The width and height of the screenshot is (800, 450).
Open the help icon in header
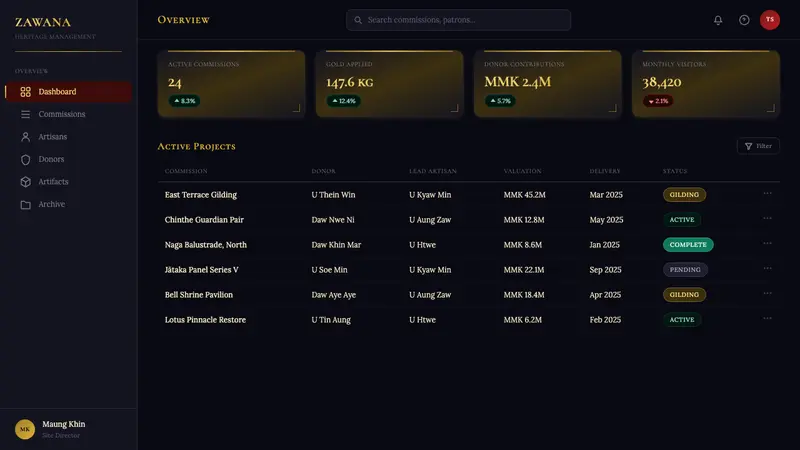click(x=744, y=20)
